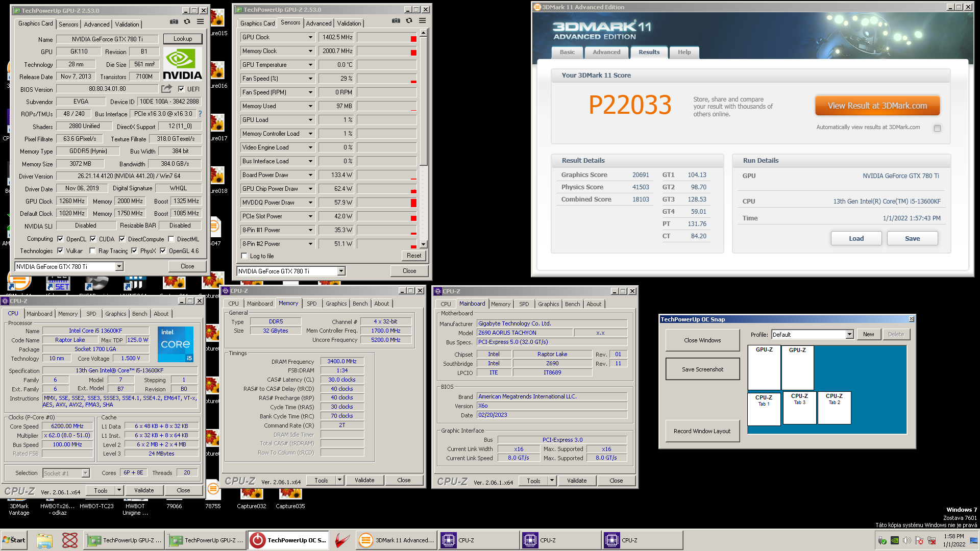Viewport: 980px width, 551px height.
Task: Open GPU selector dropdown in left GPU-Z
Action: pyautogui.click(x=119, y=266)
